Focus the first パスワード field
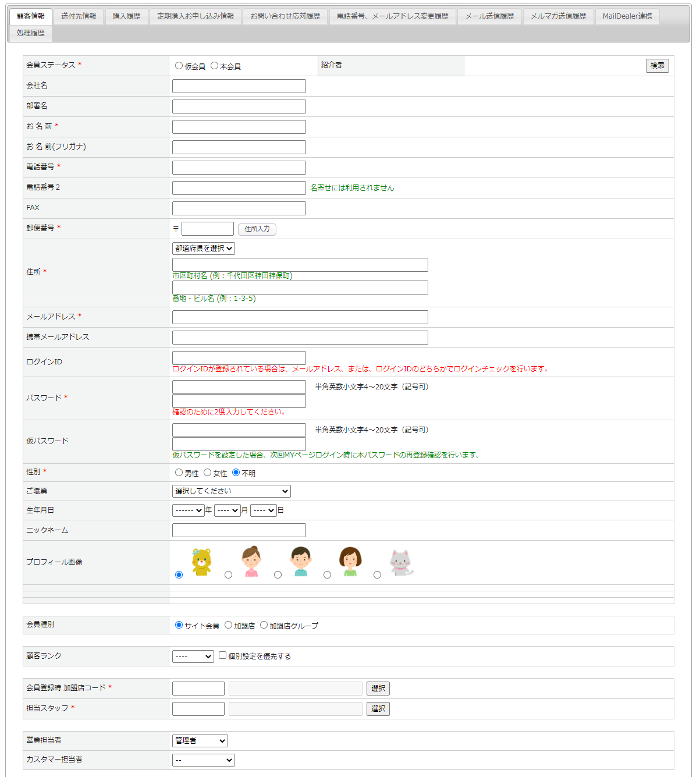700x777 pixels. pyautogui.click(x=239, y=387)
